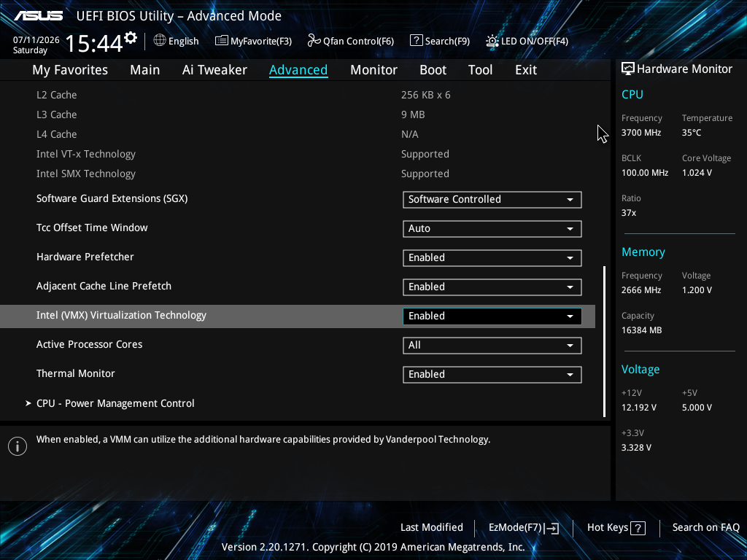
Task: Click the Memory Frequency 2666 MHz value
Action: [x=641, y=290]
